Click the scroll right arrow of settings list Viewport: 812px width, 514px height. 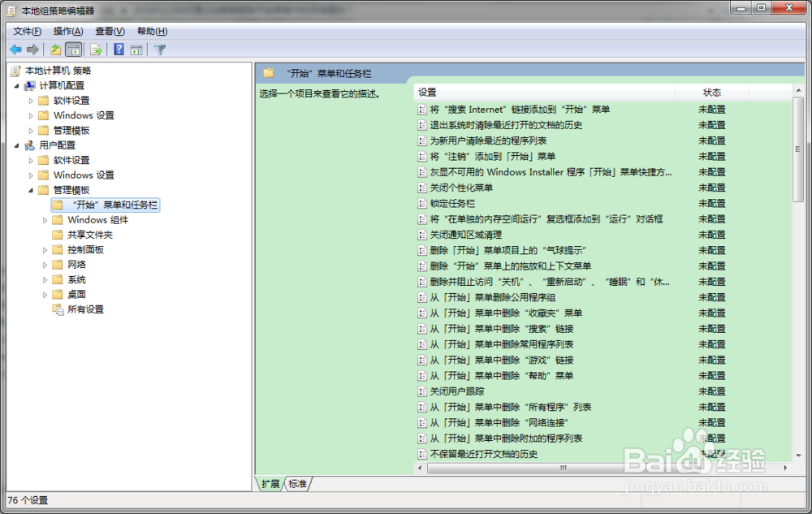pos(785,468)
